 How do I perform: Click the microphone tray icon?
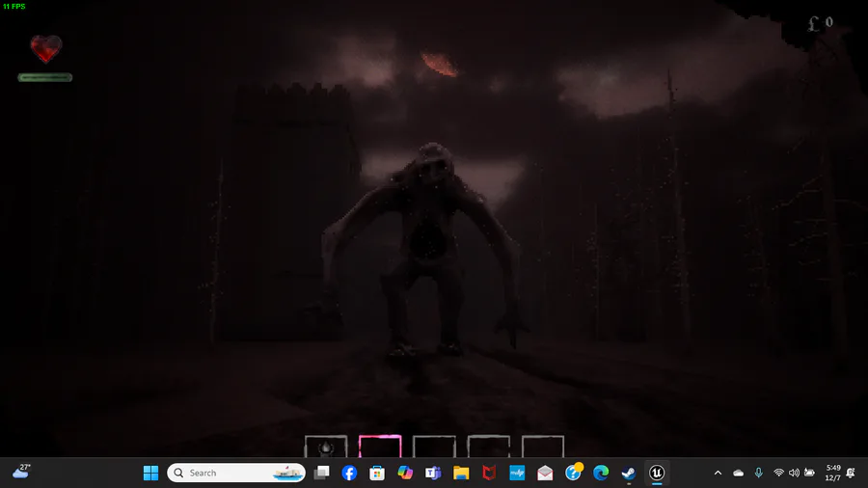tap(758, 474)
